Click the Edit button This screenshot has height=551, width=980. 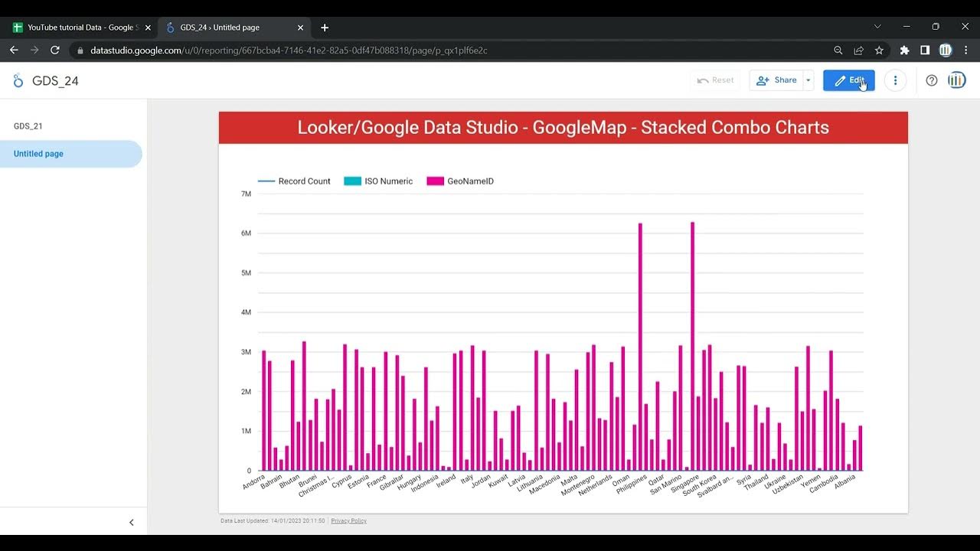pos(849,80)
